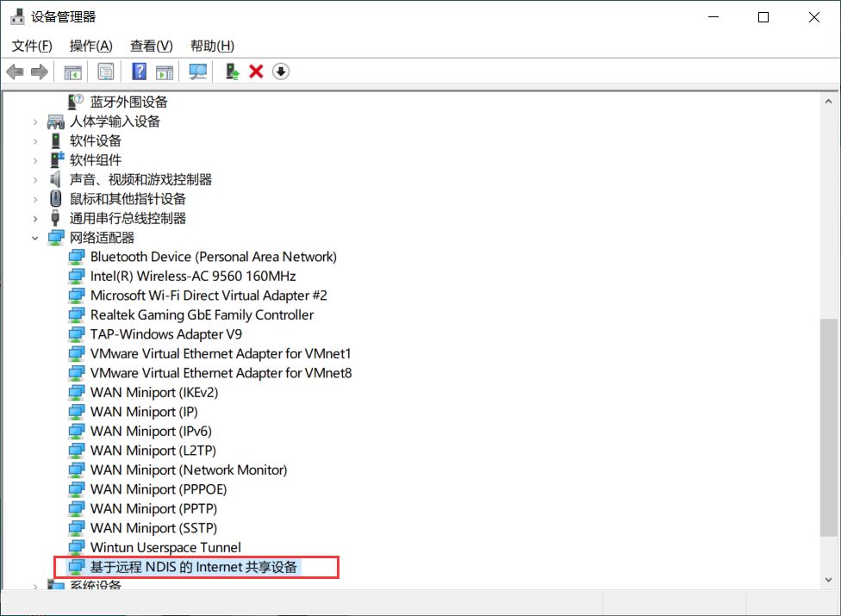
Task: Select WAN Miniport (IKEv2)
Action: (154, 393)
